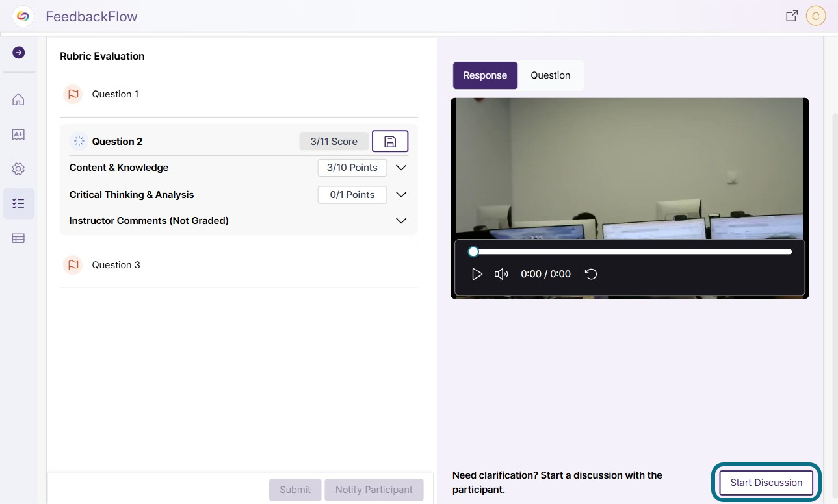Go to Home in the sidebar
This screenshot has height=504, width=838.
[18, 99]
